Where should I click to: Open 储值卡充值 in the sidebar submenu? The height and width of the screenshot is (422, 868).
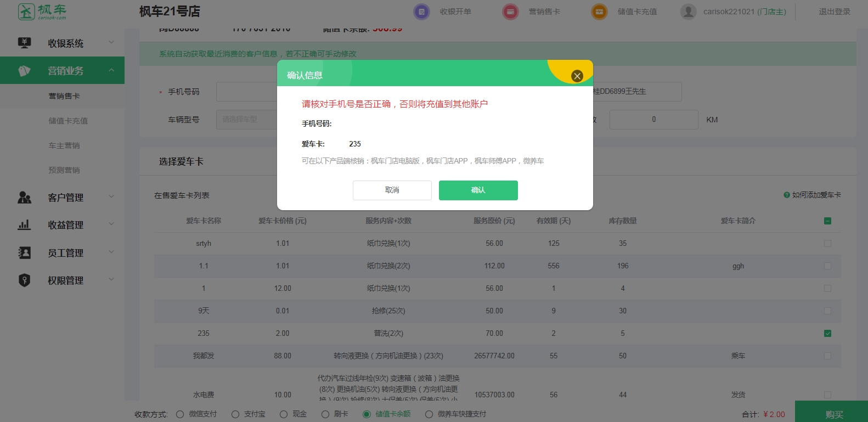click(68, 121)
